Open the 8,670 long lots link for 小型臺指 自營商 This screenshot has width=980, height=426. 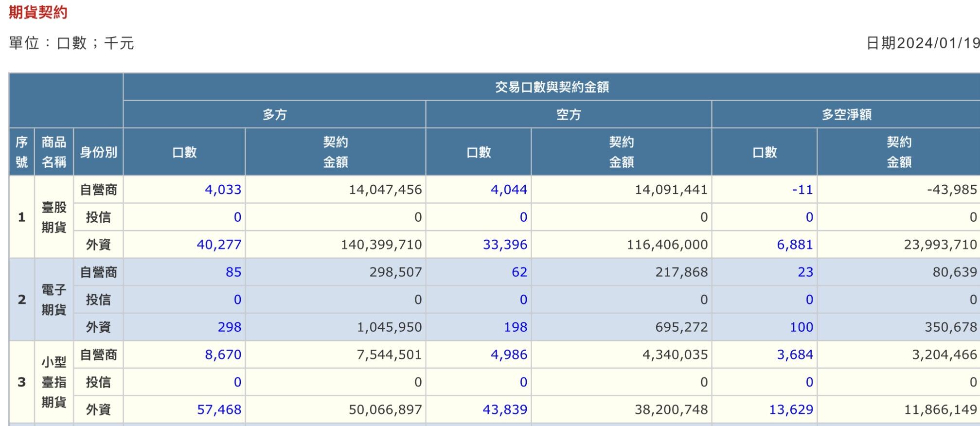click(x=223, y=355)
